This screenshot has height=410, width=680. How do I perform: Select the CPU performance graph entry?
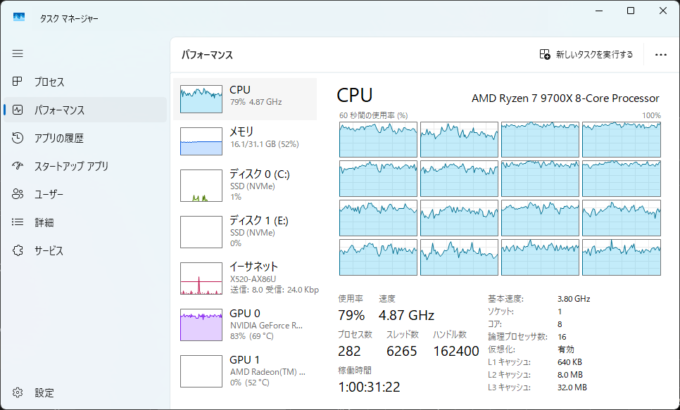245,99
